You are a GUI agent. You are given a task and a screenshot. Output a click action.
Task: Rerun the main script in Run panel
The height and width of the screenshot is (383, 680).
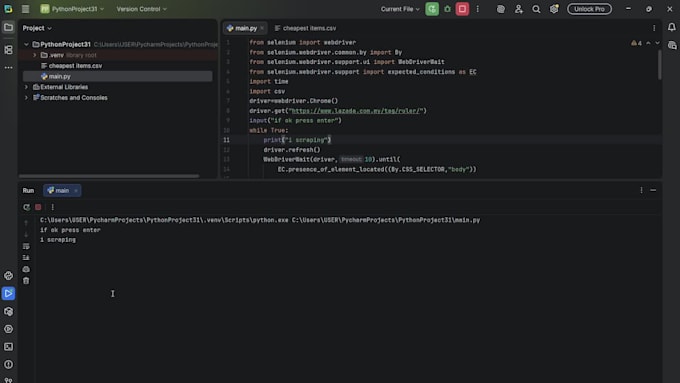26,207
